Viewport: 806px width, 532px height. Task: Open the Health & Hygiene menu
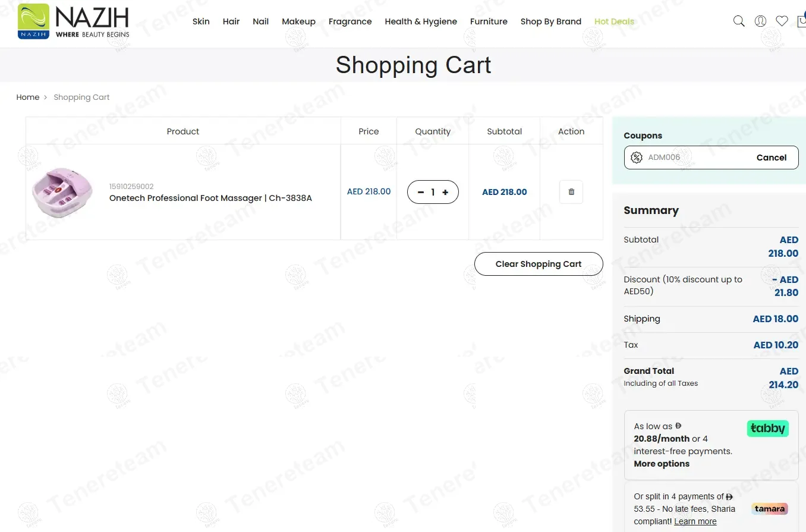[x=421, y=21]
